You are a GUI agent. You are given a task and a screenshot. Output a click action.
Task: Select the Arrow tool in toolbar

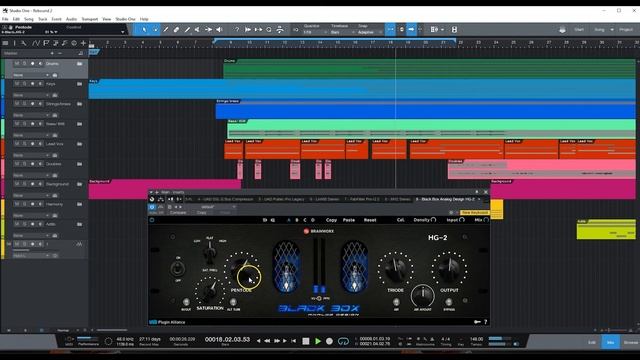click(x=144, y=30)
